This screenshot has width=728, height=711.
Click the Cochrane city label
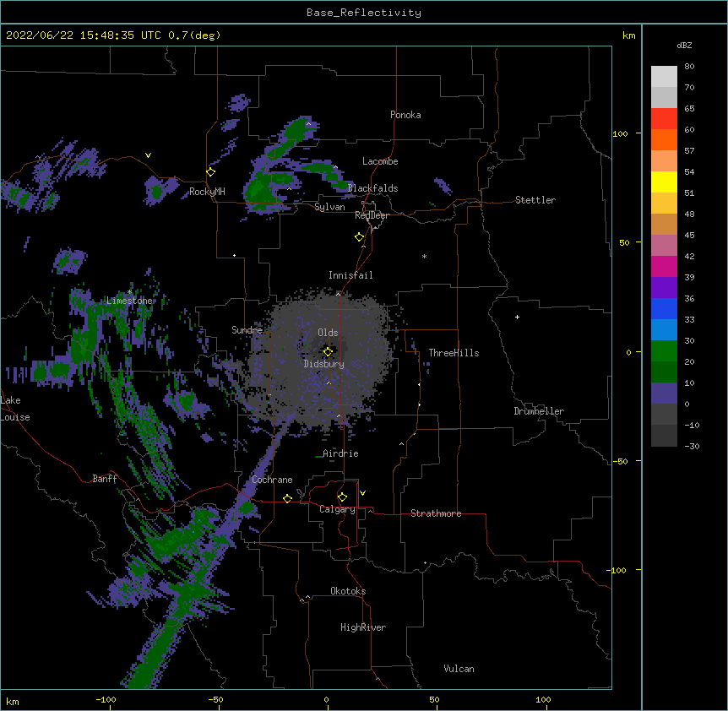tap(272, 480)
